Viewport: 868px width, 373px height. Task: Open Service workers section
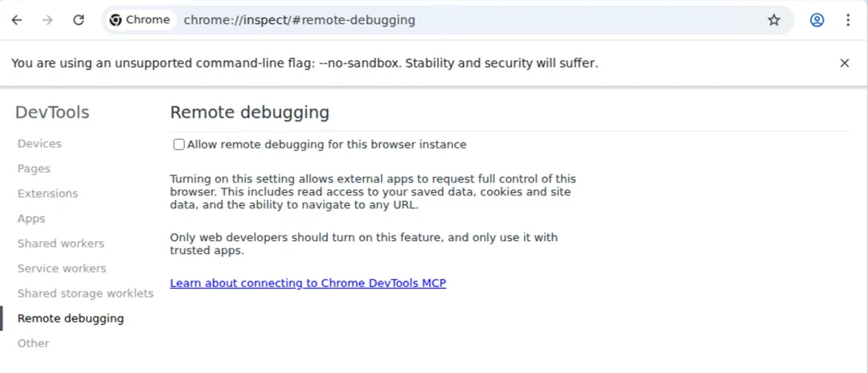coord(62,268)
